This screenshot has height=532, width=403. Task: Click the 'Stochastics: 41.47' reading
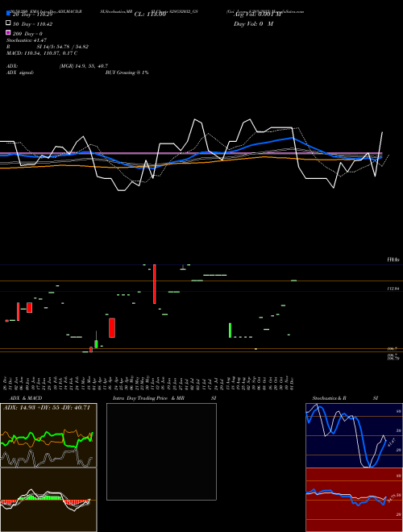[x=27, y=40]
